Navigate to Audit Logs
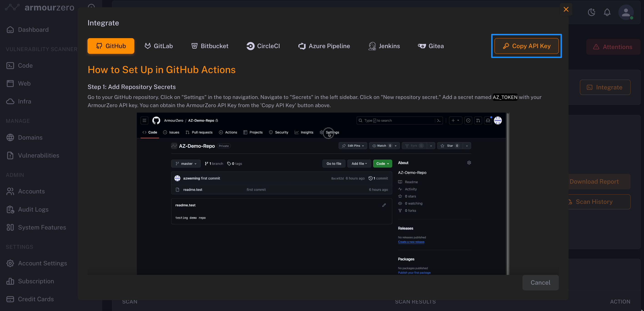 pyautogui.click(x=33, y=209)
